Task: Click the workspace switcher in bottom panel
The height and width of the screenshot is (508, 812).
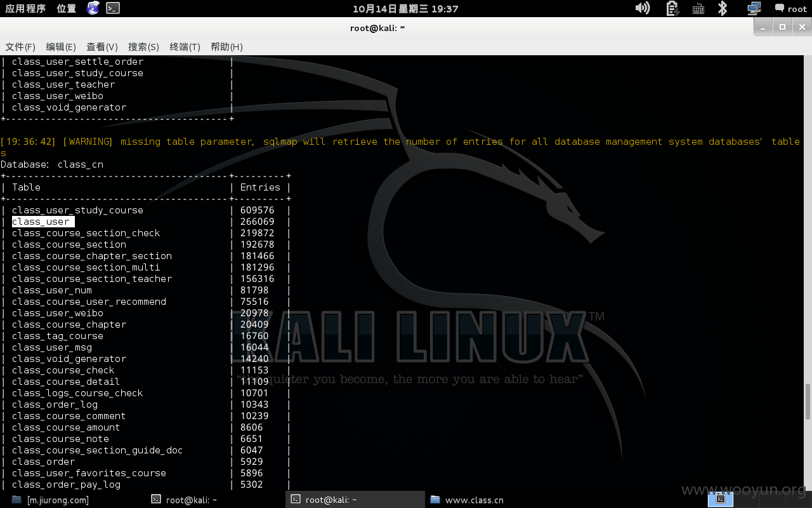Action: click(x=721, y=499)
